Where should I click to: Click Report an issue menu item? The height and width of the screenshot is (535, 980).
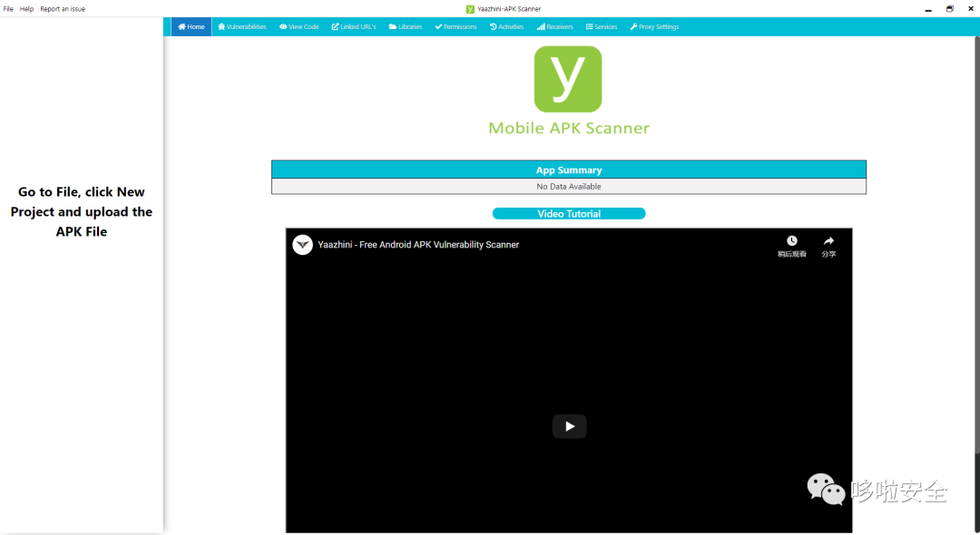63,9
